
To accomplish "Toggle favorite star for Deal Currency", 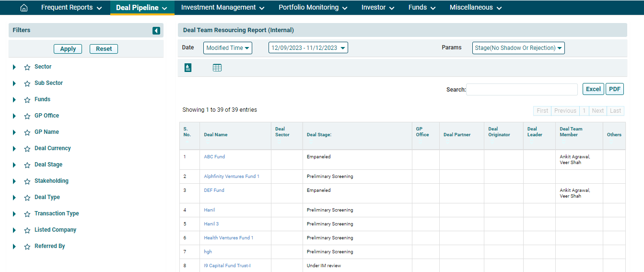I will coord(27,149).
